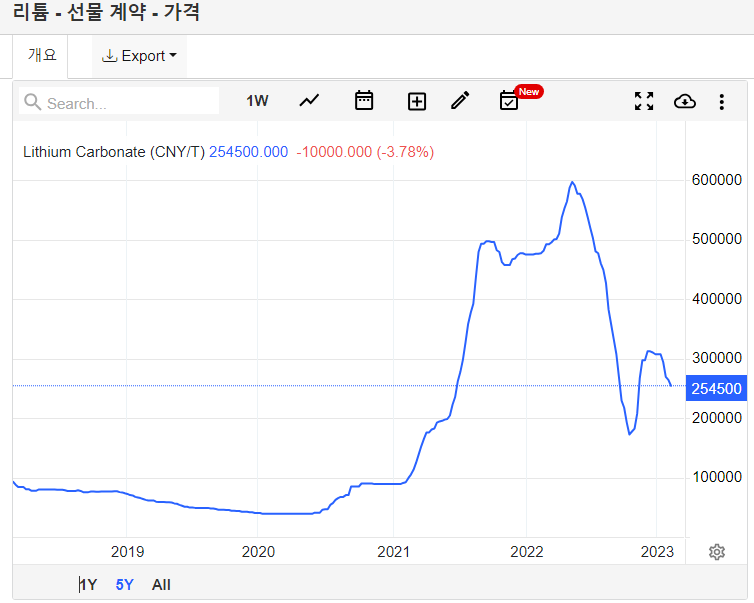Focus the Search input field
The height and width of the screenshot is (603, 754).
pyautogui.click(x=119, y=101)
